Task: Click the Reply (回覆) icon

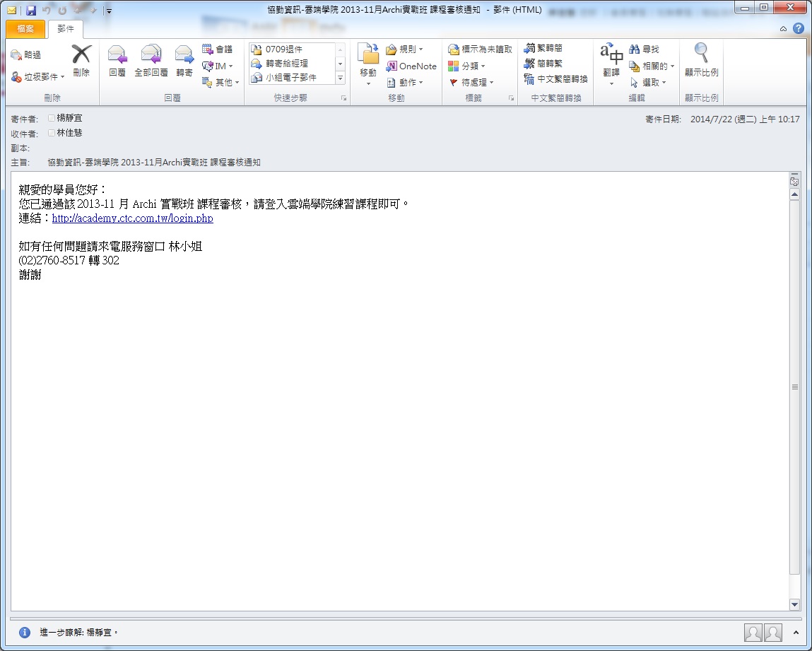Action: click(117, 55)
